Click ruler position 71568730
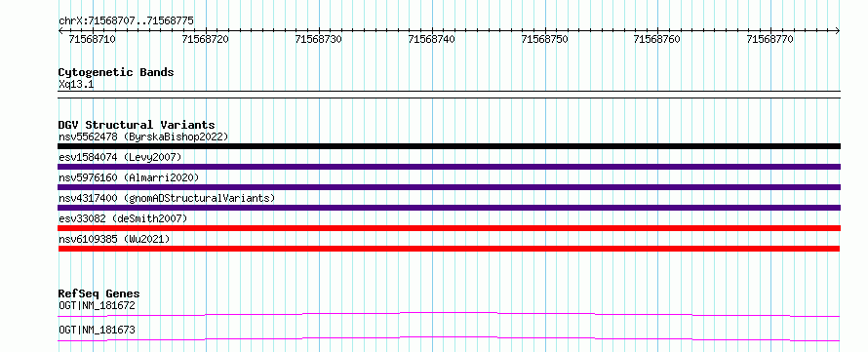The image size is (868, 352). click(x=318, y=39)
